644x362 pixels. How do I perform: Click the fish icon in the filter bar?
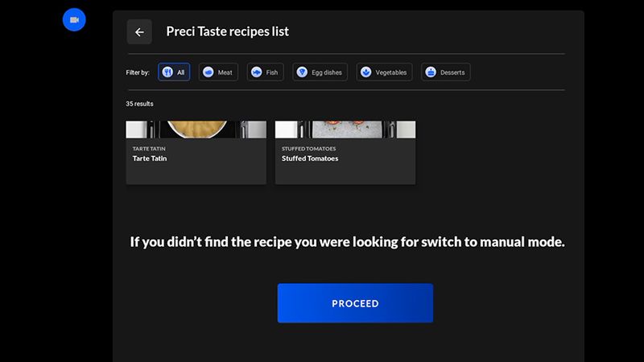(x=256, y=72)
